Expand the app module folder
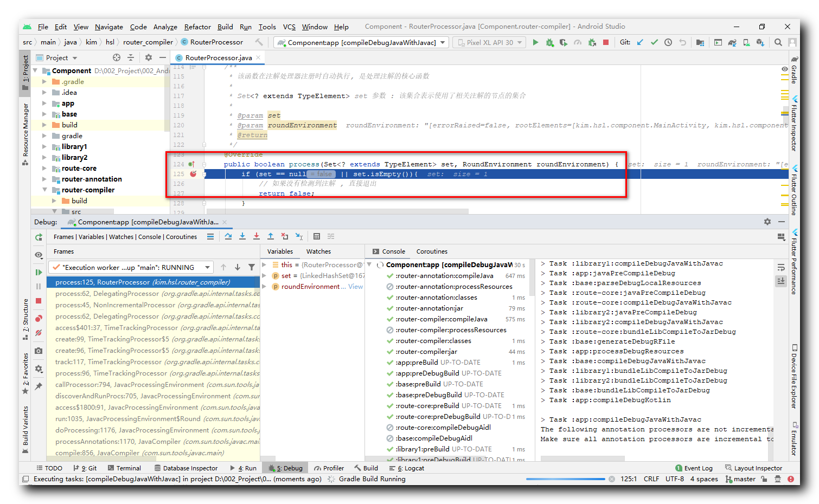 click(x=44, y=104)
